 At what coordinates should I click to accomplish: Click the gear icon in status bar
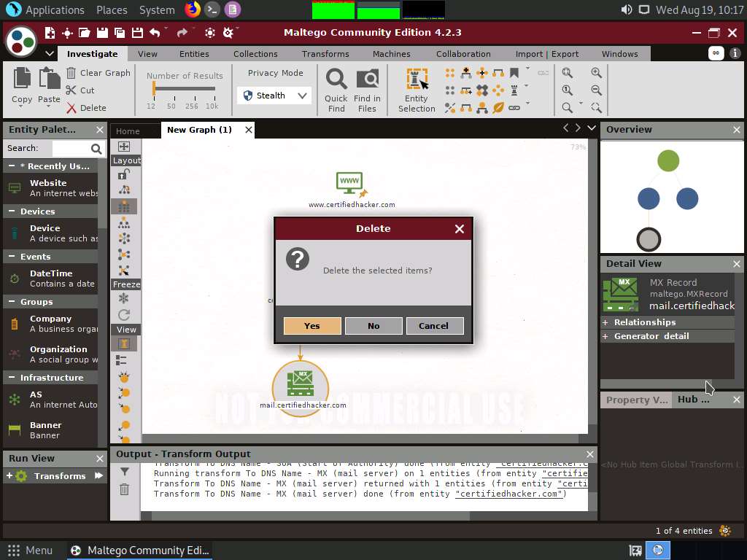(x=725, y=531)
